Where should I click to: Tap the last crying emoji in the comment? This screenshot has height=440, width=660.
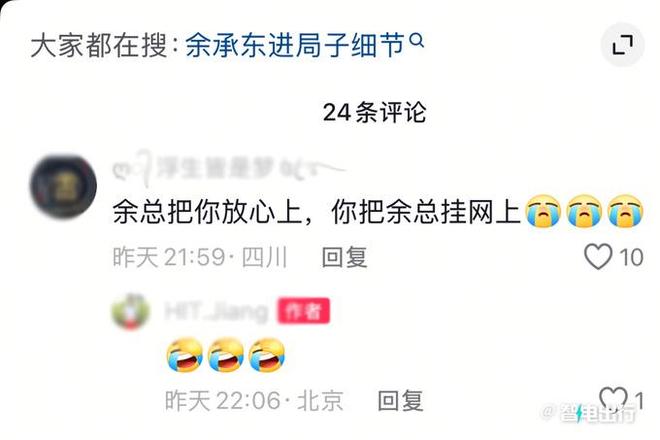[625, 211]
